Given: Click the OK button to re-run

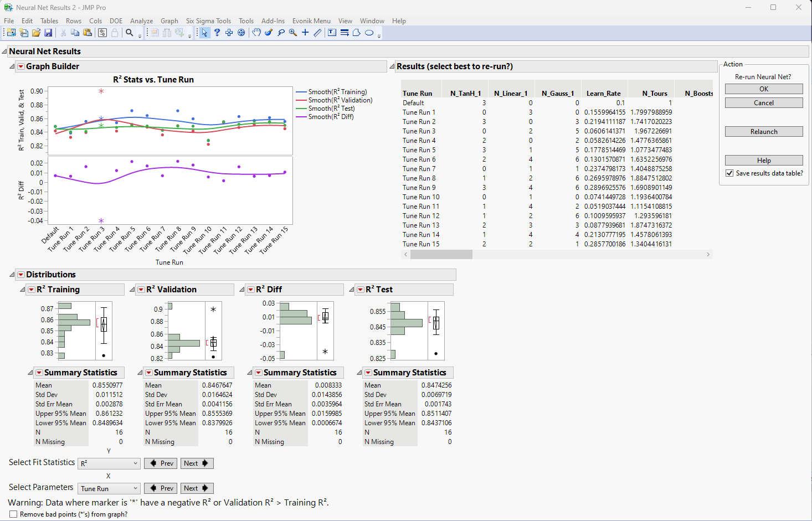Looking at the screenshot, I should click(764, 89).
